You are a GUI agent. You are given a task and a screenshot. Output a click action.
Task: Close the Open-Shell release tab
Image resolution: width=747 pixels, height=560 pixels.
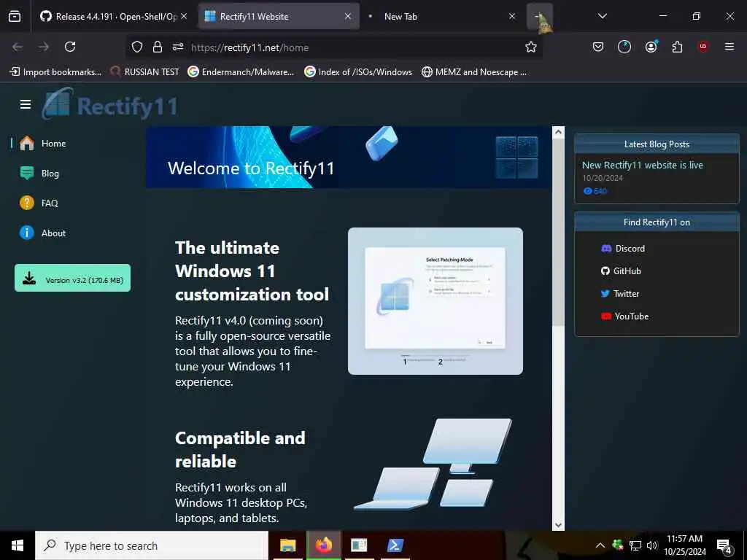(x=184, y=16)
